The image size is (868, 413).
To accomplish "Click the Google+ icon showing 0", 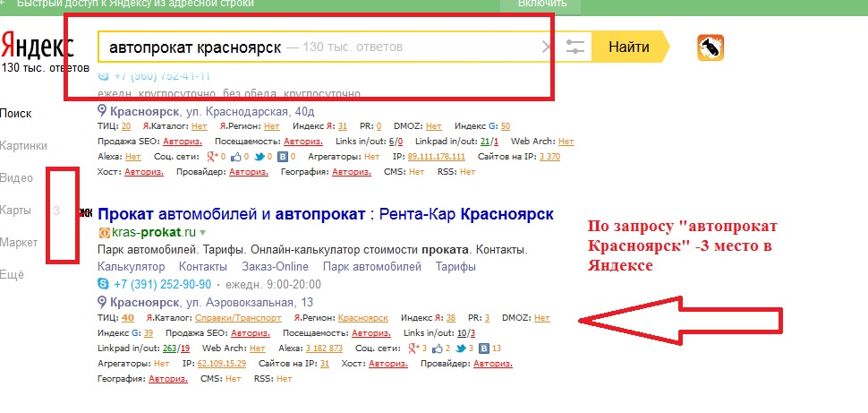I will point(213,157).
